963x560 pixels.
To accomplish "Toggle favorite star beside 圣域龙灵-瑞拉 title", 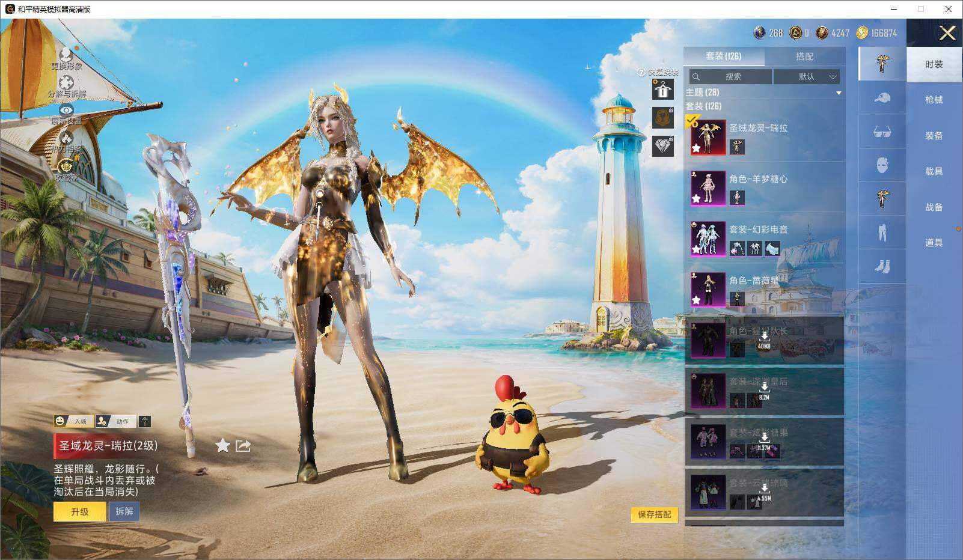I will [222, 445].
